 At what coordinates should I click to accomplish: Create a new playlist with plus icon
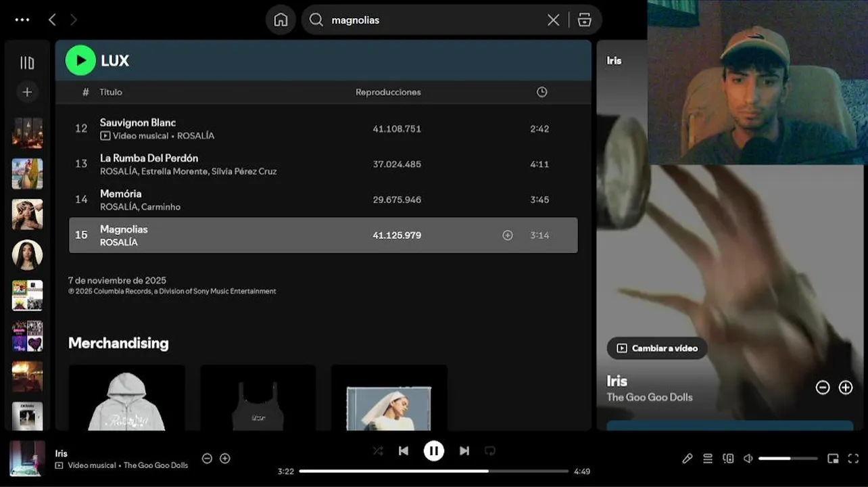point(27,92)
